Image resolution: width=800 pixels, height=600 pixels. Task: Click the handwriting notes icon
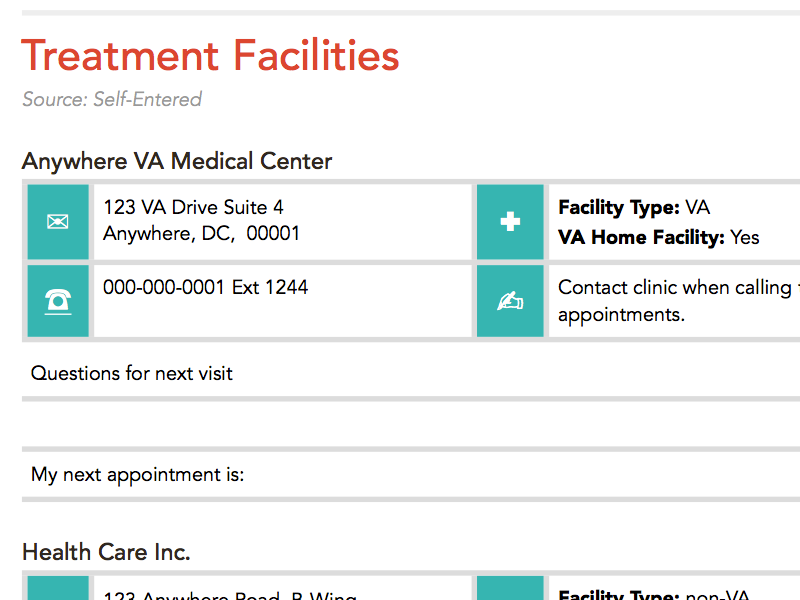point(510,300)
